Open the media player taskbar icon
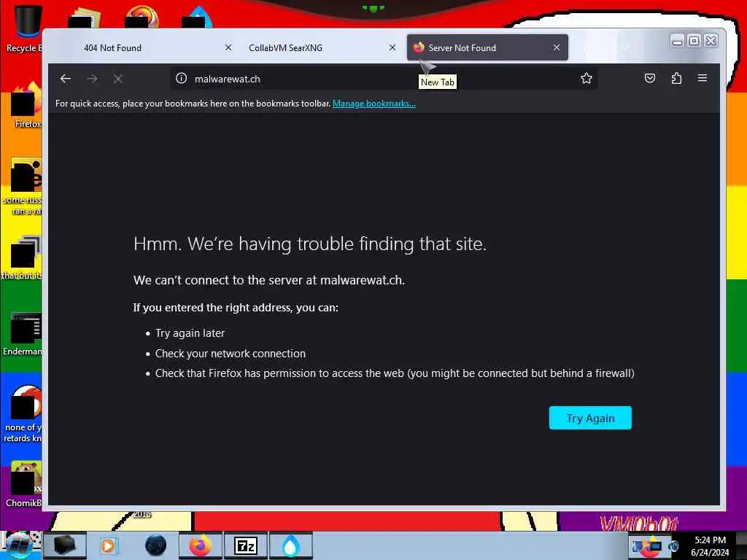The height and width of the screenshot is (560, 747). point(109,545)
